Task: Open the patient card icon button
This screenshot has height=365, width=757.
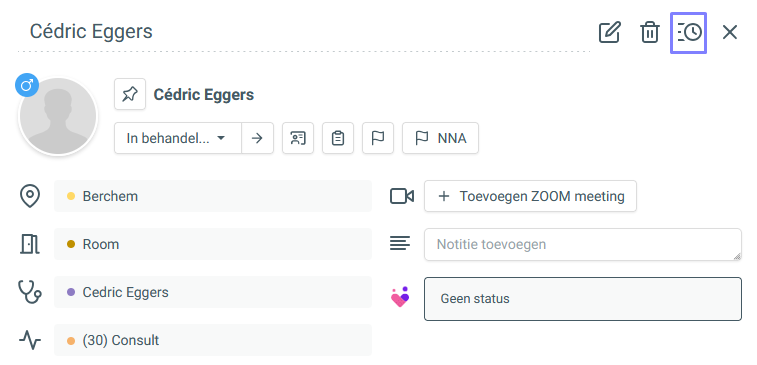Action: tap(298, 138)
